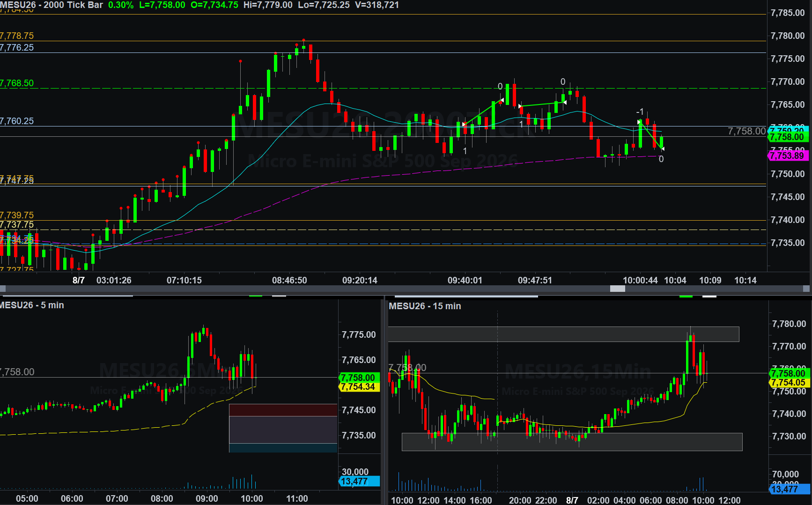Click 30,000 on 5 min volume axis

click(x=355, y=472)
